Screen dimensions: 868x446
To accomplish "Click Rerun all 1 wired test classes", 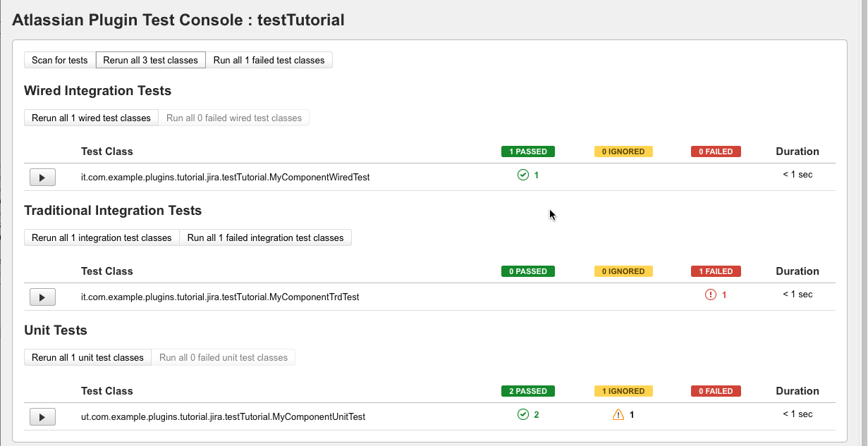I will (90, 118).
